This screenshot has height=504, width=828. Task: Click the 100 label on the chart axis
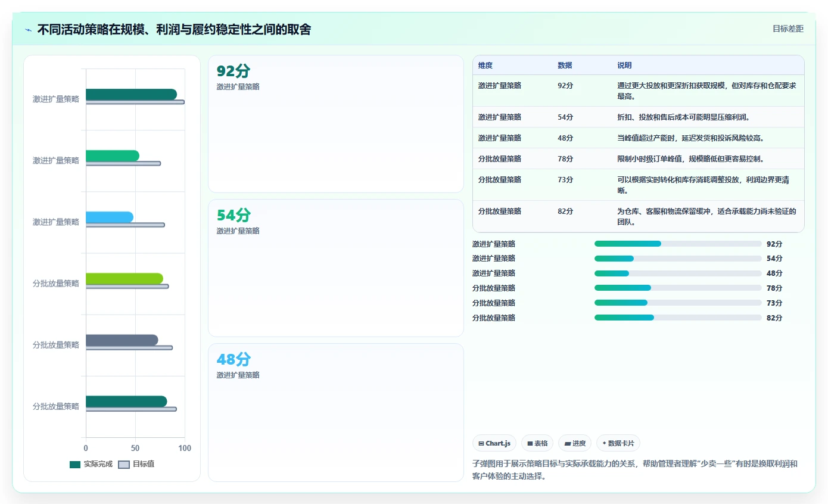(x=185, y=448)
